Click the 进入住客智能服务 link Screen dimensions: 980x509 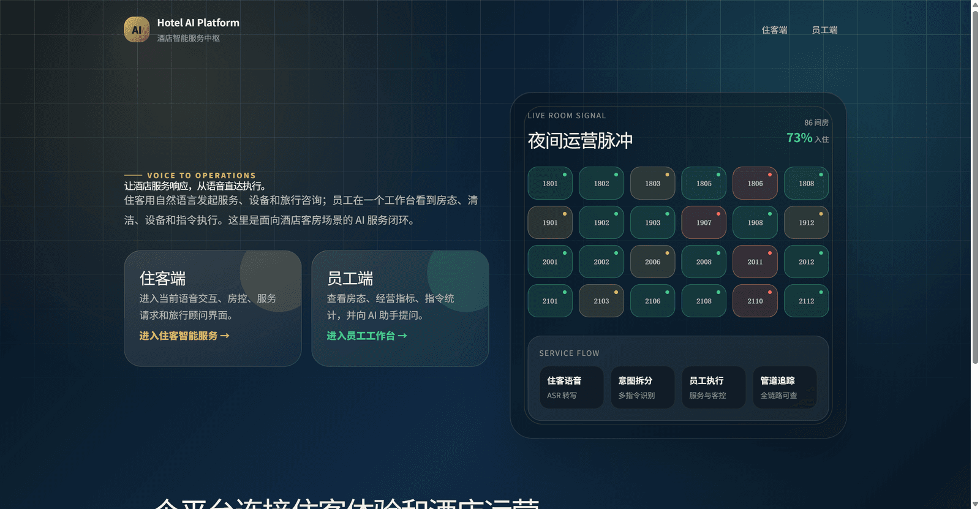184,336
